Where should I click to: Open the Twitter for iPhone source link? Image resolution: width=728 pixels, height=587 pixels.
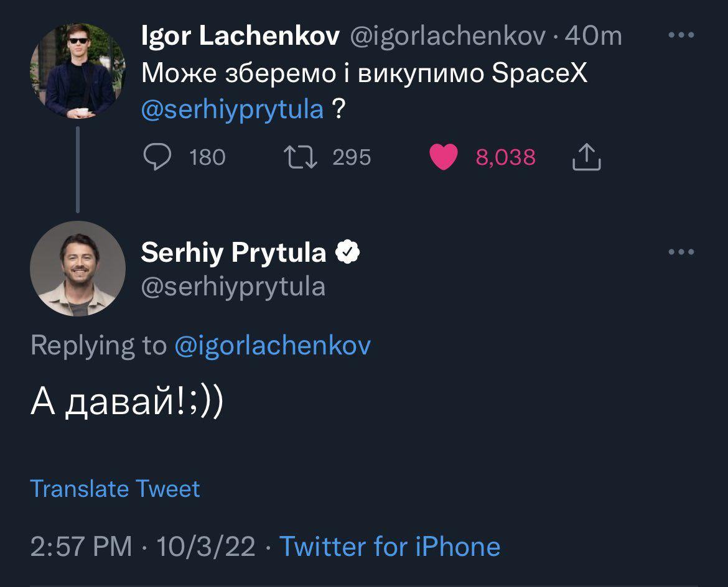coord(390,547)
